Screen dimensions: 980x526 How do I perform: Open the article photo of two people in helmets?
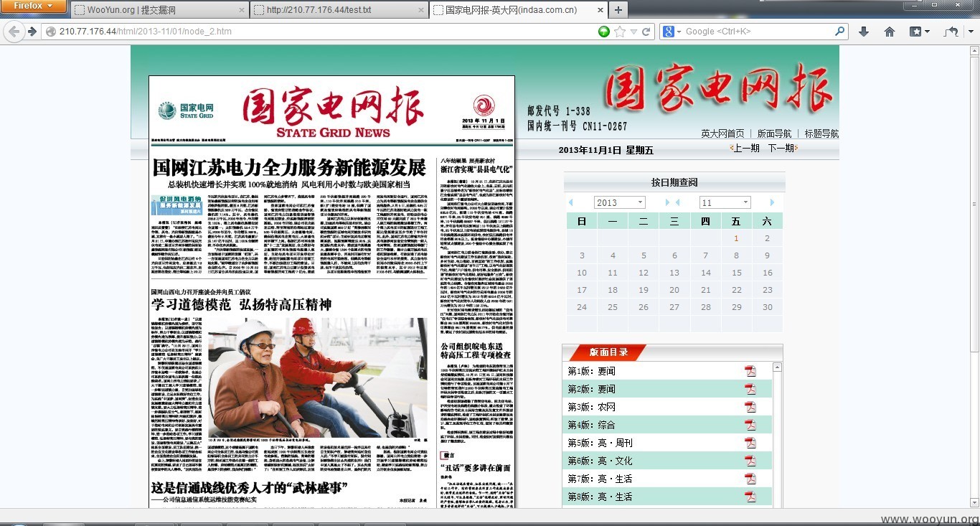317,377
